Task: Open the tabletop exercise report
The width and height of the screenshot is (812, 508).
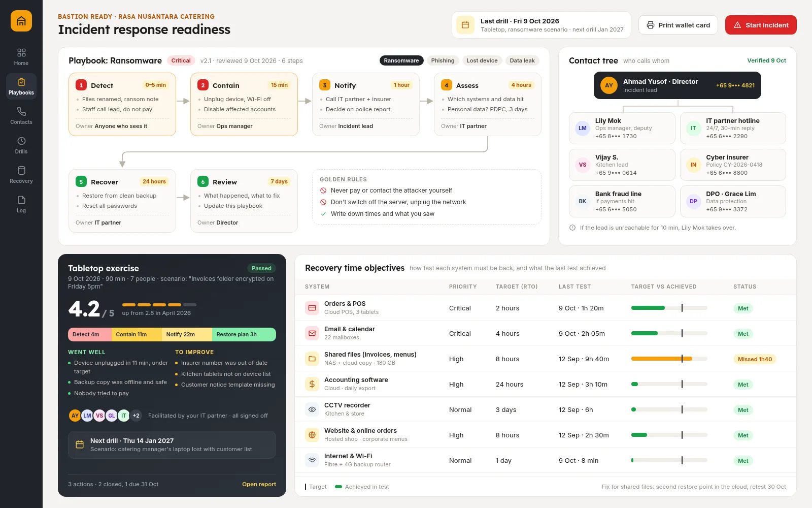Action: click(x=259, y=484)
